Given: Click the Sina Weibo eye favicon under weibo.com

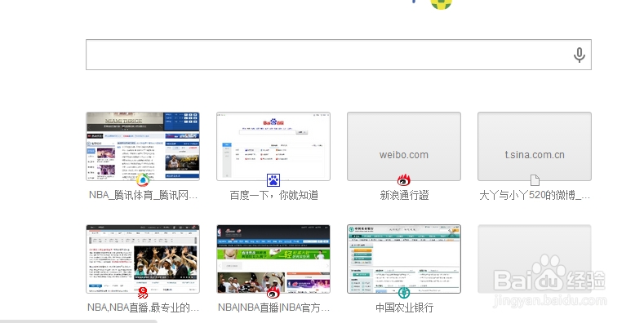Looking at the screenshot, I should tap(404, 179).
